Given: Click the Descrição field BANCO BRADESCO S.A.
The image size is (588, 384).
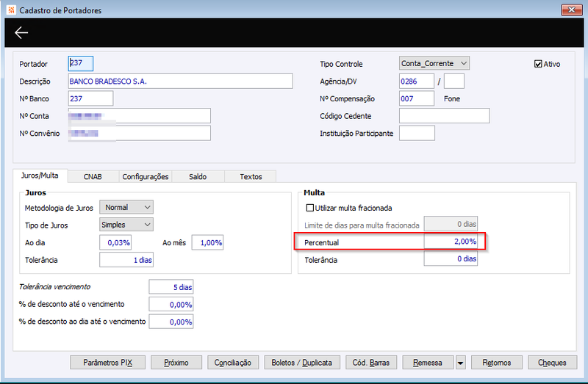Looking at the screenshot, I should pyautogui.click(x=180, y=81).
